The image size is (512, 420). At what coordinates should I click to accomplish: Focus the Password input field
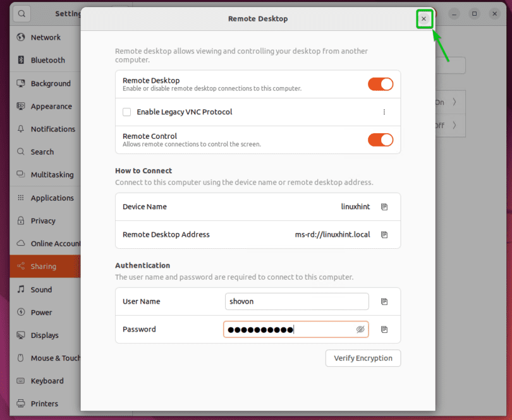pyautogui.click(x=288, y=330)
